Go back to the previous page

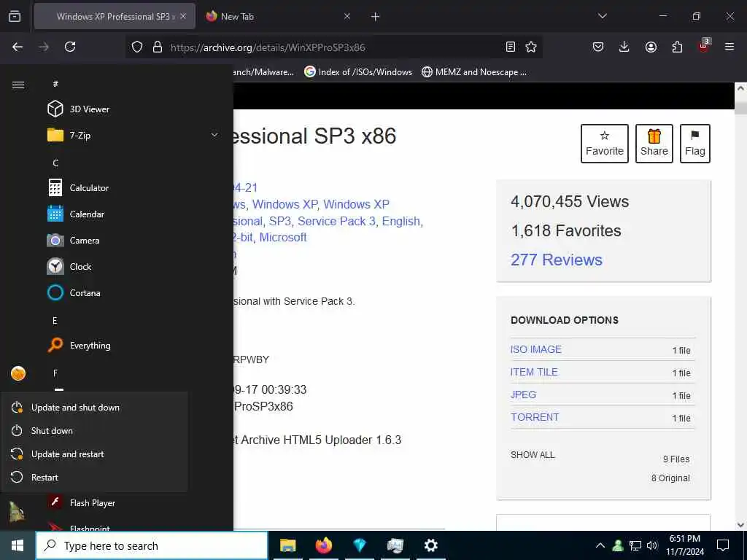[18, 47]
